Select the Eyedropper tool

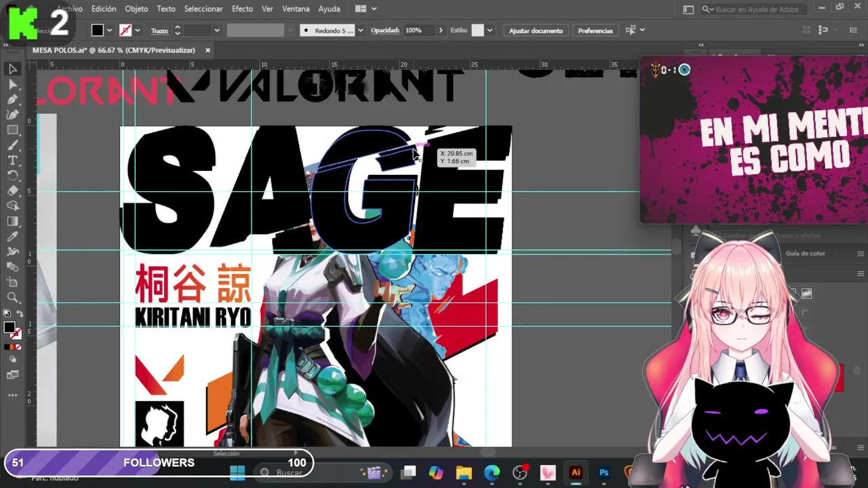tap(12, 237)
